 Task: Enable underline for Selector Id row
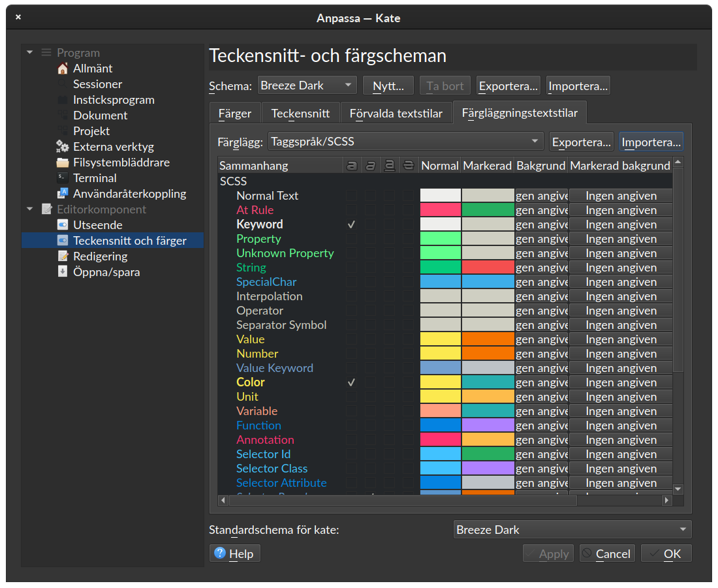[x=389, y=454]
